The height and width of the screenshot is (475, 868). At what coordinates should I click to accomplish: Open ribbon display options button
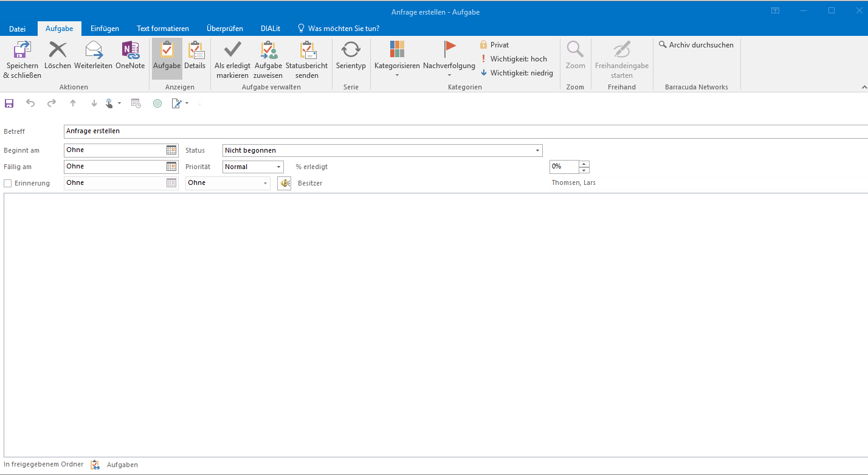(x=775, y=10)
